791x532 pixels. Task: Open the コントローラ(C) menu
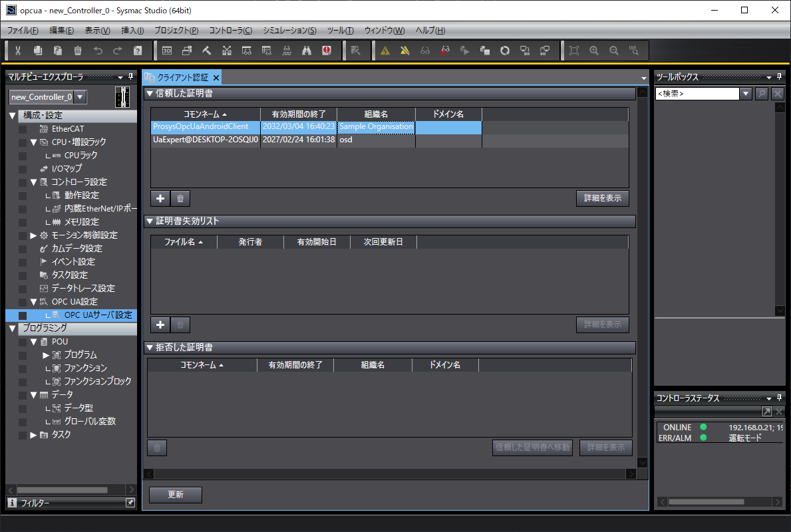(x=230, y=31)
